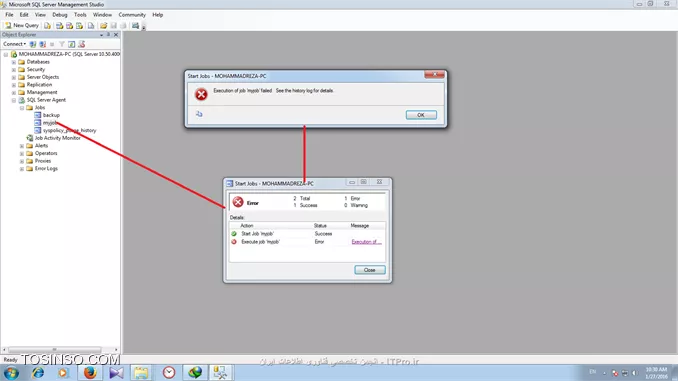Open the Tools menu
678x381 pixels.
click(80, 15)
